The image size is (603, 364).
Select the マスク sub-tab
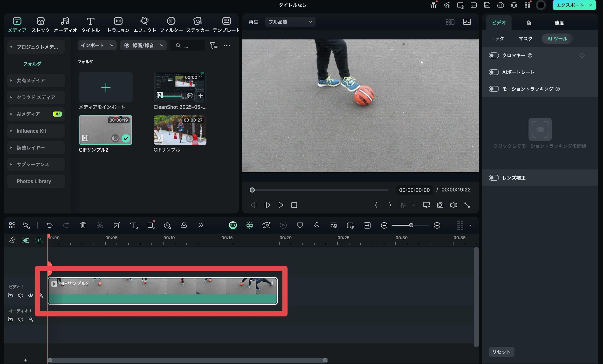[x=525, y=39]
